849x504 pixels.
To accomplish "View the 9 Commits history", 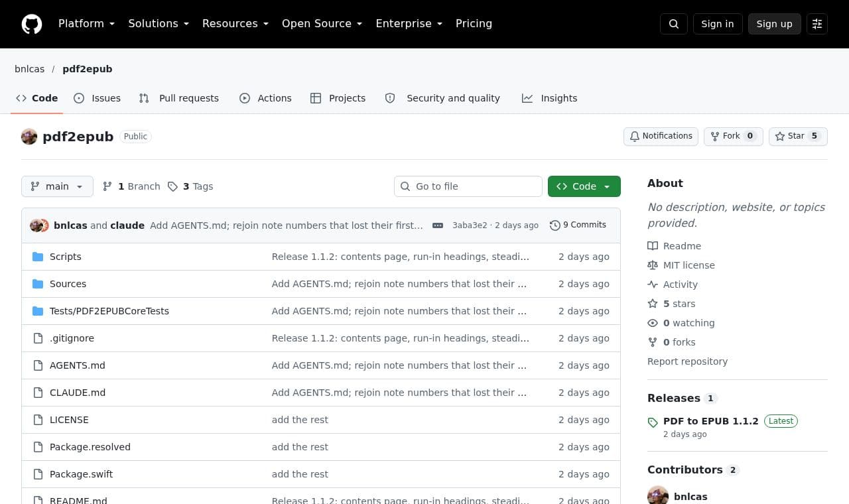I will pyautogui.click(x=578, y=225).
